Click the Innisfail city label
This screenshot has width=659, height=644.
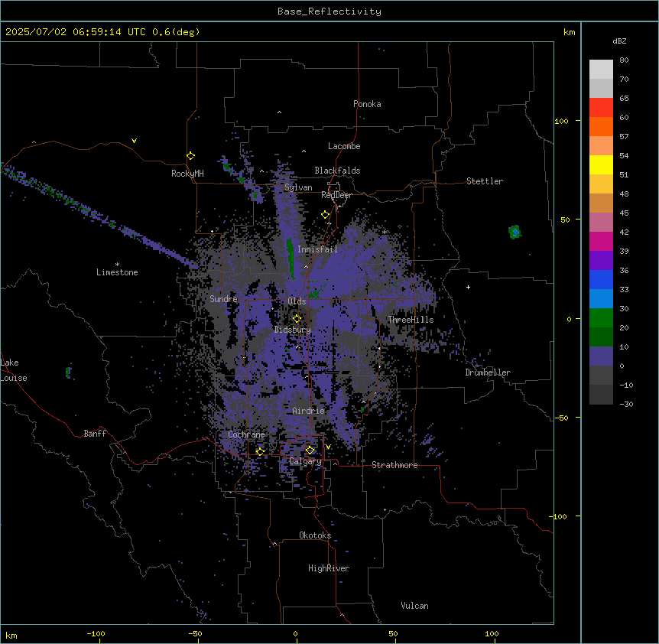[x=317, y=249]
